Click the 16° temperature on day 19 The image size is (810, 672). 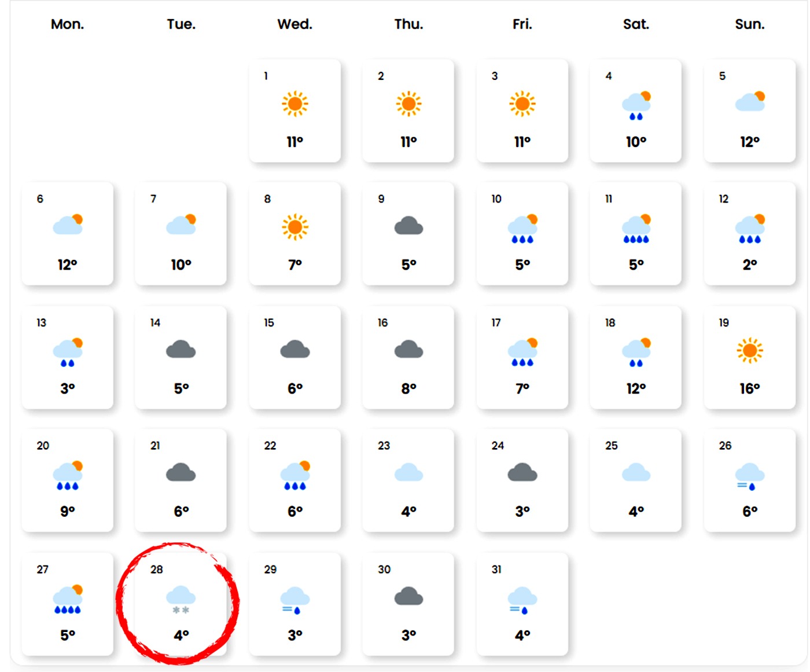[749, 388]
